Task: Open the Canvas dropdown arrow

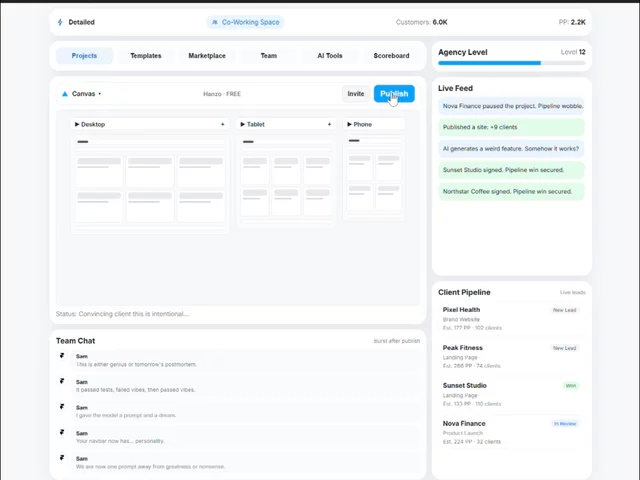Action: tap(100, 94)
